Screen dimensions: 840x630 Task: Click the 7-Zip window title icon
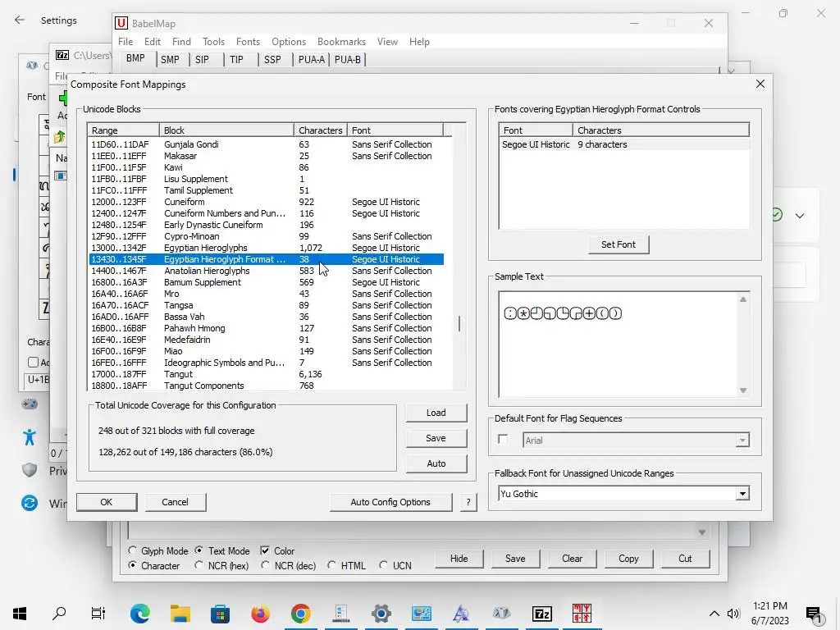point(62,55)
